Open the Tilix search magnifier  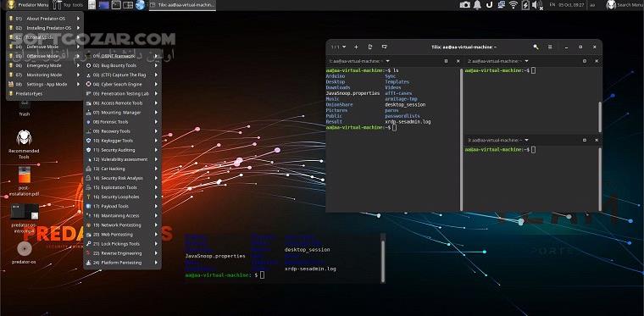[536, 47]
